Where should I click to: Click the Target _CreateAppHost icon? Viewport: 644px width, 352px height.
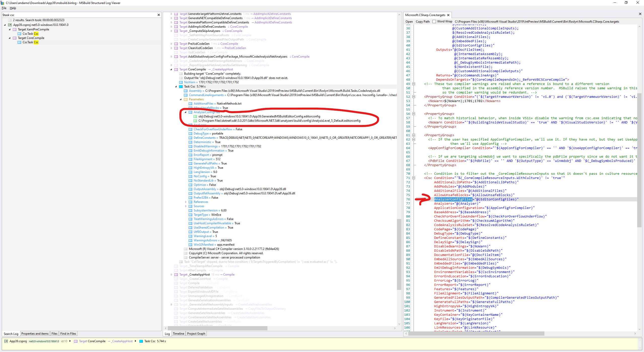click(x=176, y=275)
